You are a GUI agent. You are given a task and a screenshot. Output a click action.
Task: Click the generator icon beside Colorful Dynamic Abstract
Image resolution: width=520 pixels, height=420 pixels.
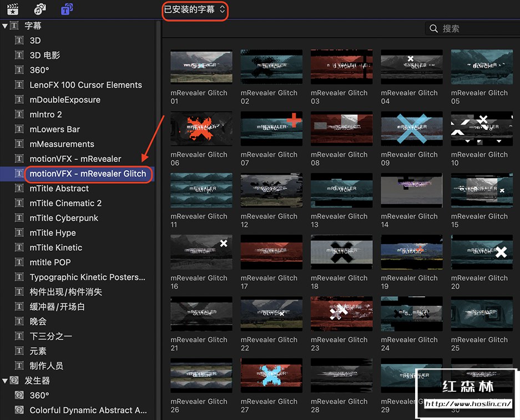[x=19, y=410]
